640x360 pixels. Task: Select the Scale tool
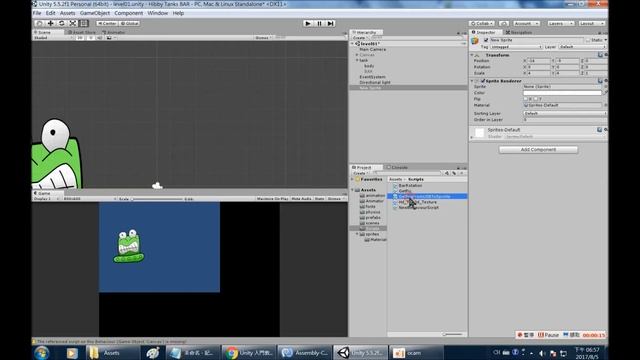[73, 23]
